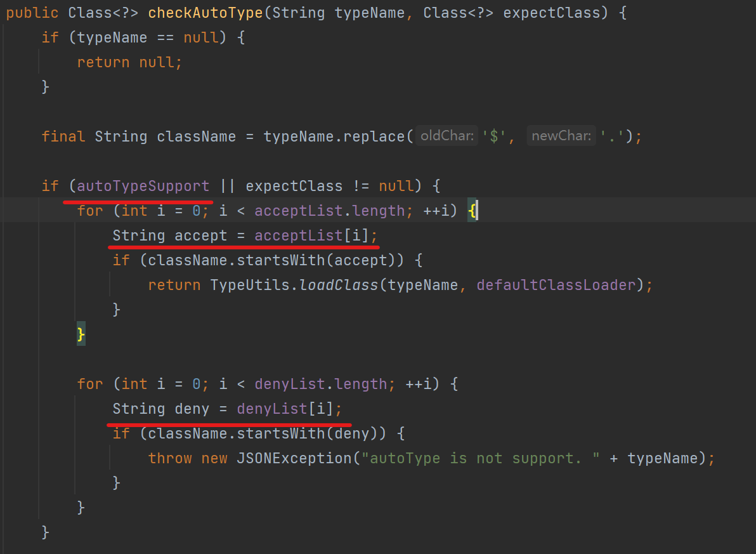The width and height of the screenshot is (756, 554).
Task: Click the 'deny' variable declaration
Action: point(192,409)
